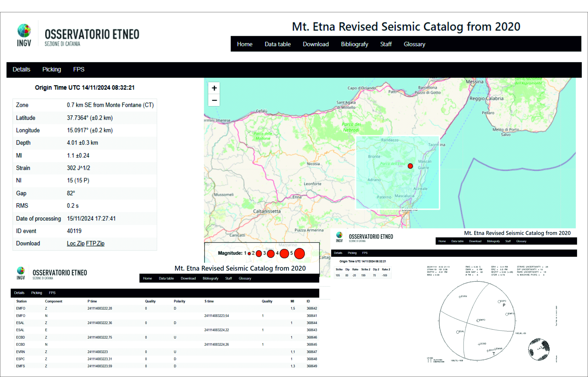Click the small stereonet thumbnail beside focal mechanism
Screen dimensions: 588x377
[539, 349]
